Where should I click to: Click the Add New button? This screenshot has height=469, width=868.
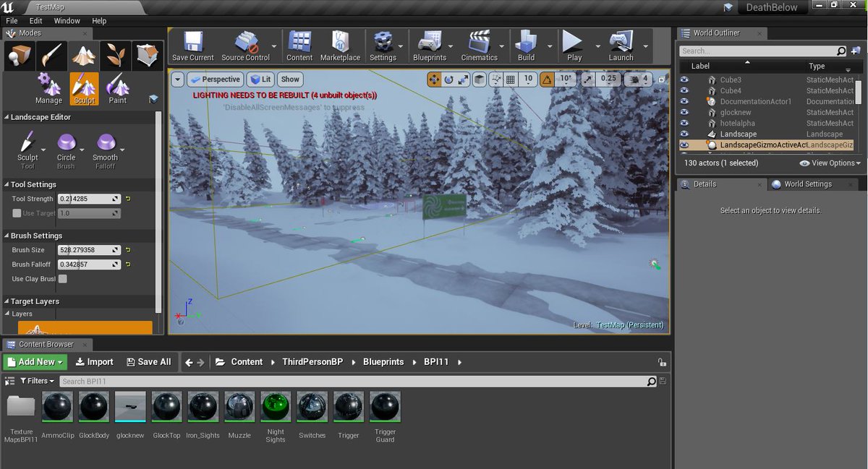[35, 362]
